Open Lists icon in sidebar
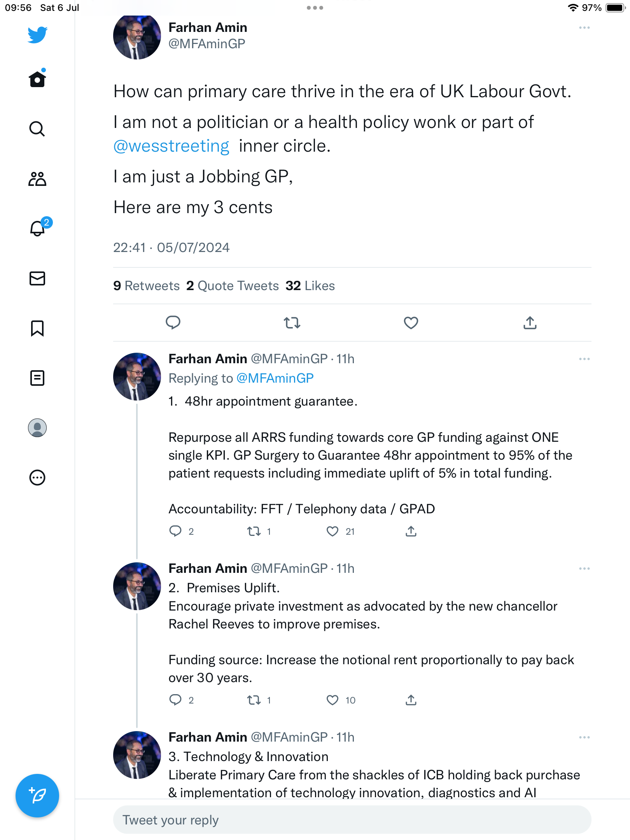The width and height of the screenshot is (630, 840). tap(37, 378)
